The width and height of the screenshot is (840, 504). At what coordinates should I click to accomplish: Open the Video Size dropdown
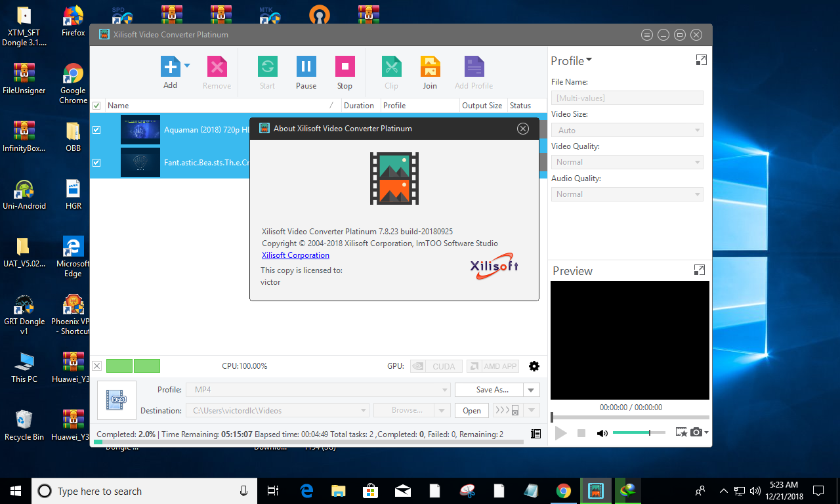(627, 130)
